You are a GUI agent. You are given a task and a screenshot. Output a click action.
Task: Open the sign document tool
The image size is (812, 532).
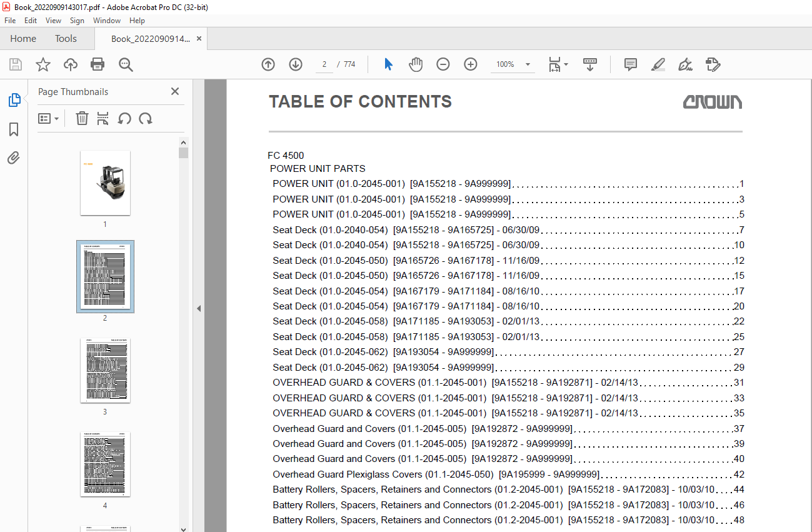[685, 64]
